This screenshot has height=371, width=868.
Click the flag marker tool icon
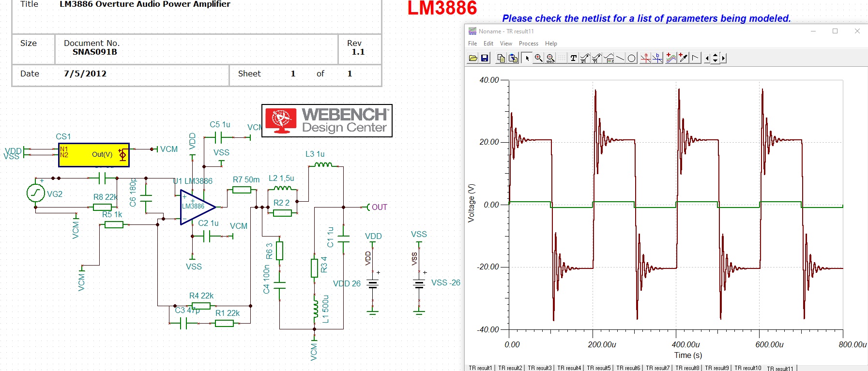(x=695, y=58)
